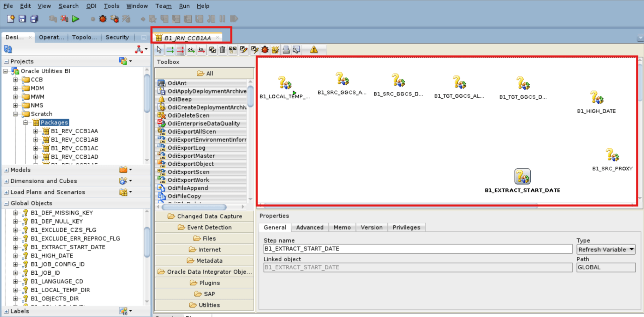Switch to the Topology navigator tab
This screenshot has width=644, height=317.
[x=84, y=37]
